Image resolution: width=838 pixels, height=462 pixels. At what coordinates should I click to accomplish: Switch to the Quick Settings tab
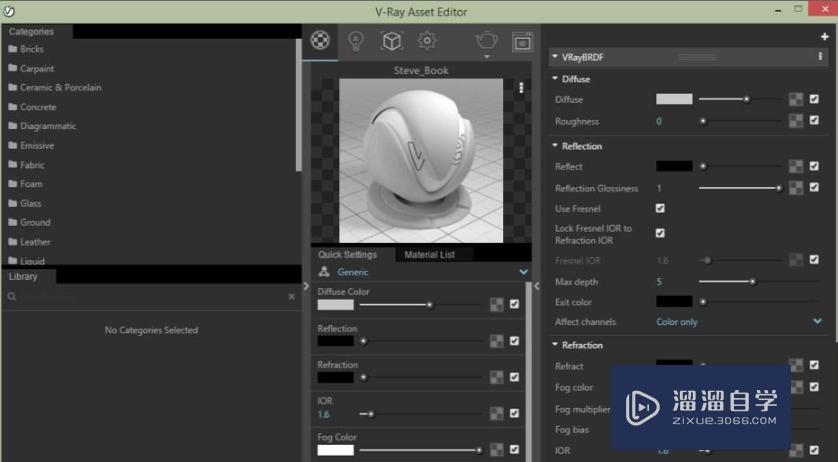point(348,255)
